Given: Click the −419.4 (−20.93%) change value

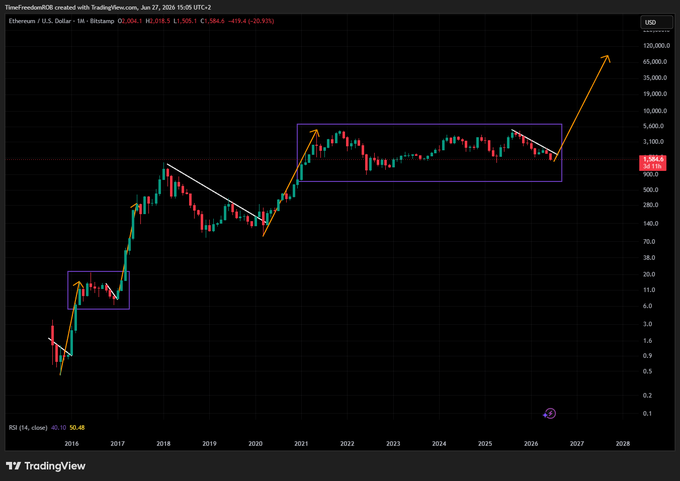Looking at the screenshot, I should click(252, 21).
